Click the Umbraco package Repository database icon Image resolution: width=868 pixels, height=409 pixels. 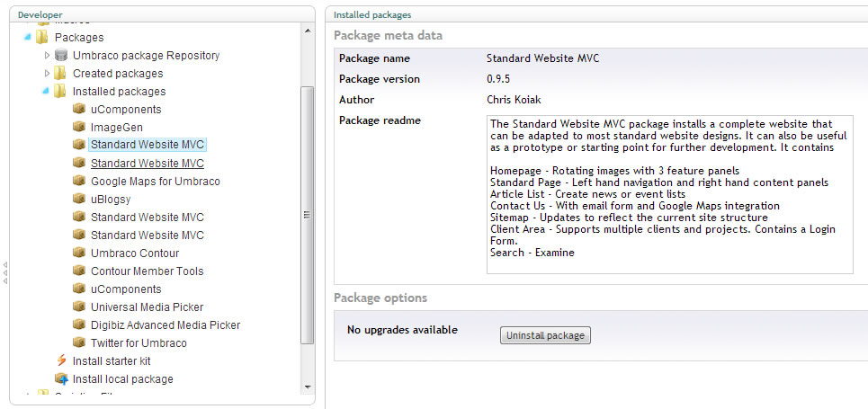tap(61, 56)
